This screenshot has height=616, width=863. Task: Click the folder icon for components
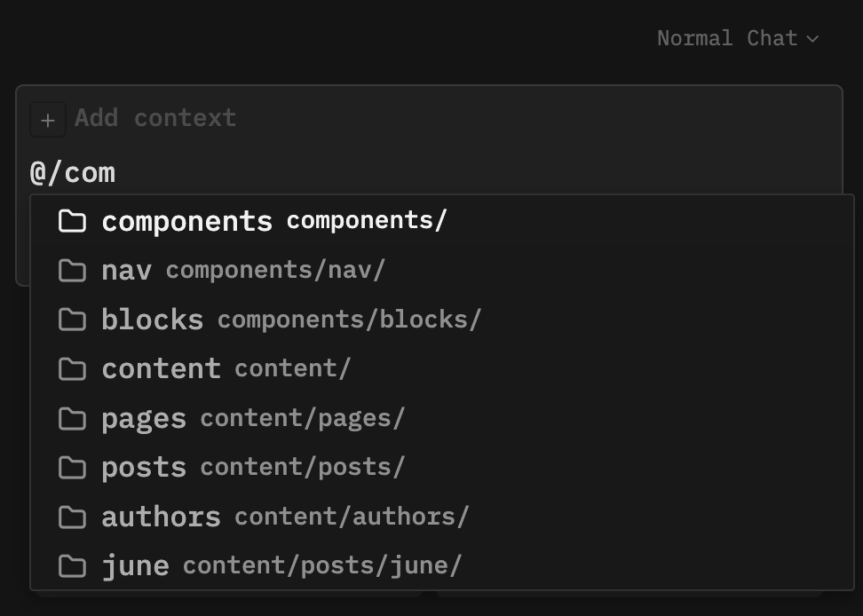[72, 221]
